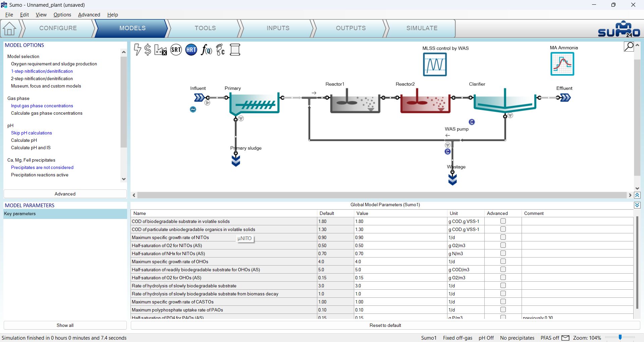Click the f(x) function toolbar icon
This screenshot has width=644, height=342.
click(206, 50)
